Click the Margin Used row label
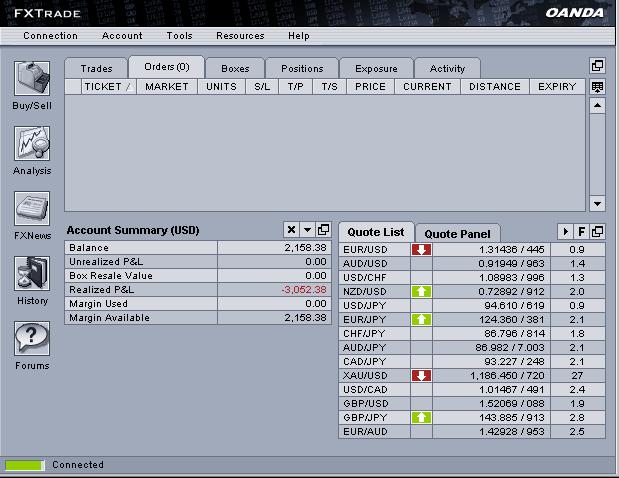This screenshot has height=478, width=619. pyautogui.click(x=98, y=304)
